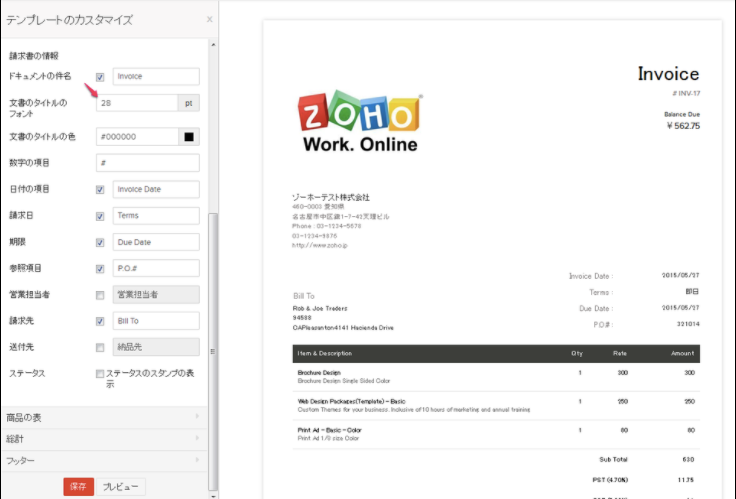Image resolution: width=736 pixels, height=499 pixels.
Task: Click the ¥562.75 balance due amount
Action: (683, 126)
